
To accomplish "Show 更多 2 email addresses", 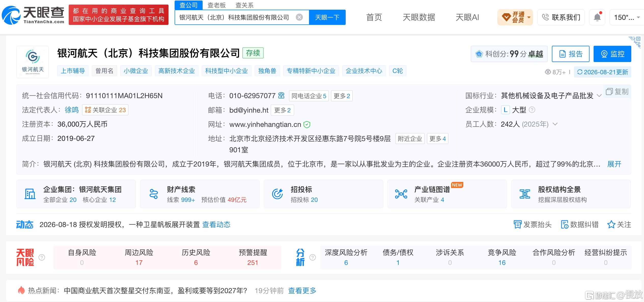I will (282, 110).
